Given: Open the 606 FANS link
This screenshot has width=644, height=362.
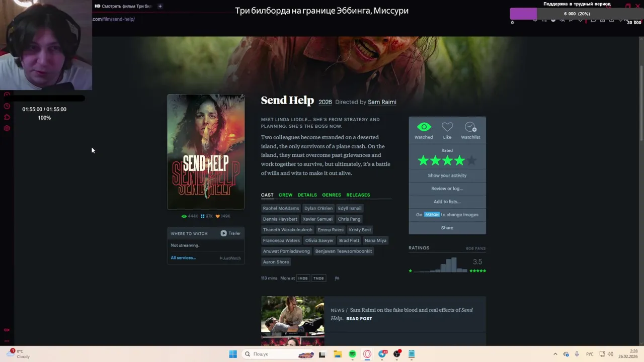Looking at the screenshot, I should point(476,248).
